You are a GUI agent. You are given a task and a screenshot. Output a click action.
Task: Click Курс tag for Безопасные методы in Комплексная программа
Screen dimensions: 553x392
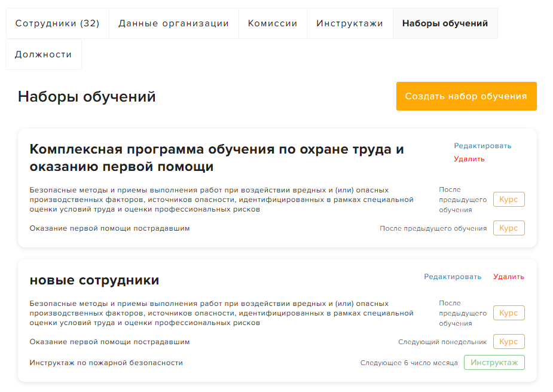[x=509, y=200]
